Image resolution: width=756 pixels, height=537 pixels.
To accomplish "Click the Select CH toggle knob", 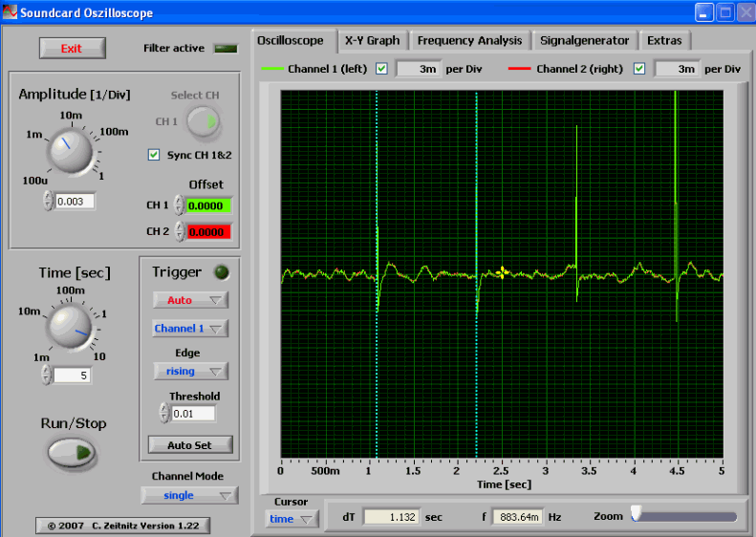I will 203,121.
